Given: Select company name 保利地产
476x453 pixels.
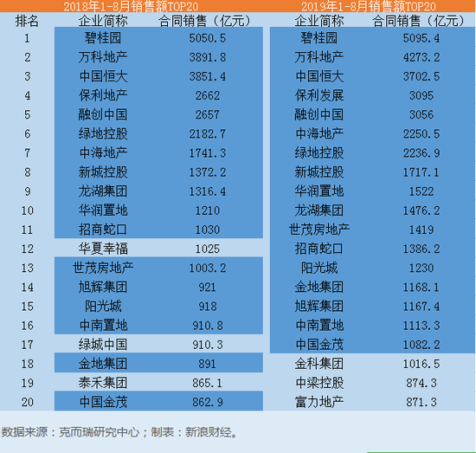Looking at the screenshot, I should pos(103,95).
